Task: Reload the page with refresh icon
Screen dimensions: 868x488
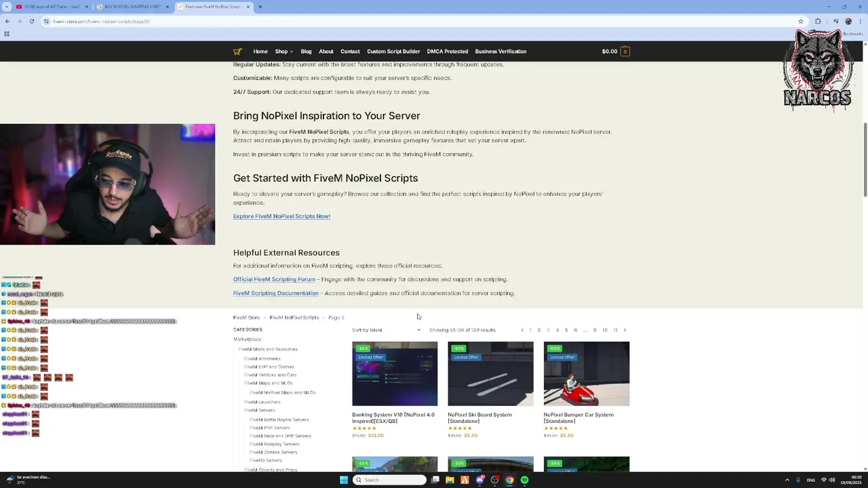Action: (31, 21)
